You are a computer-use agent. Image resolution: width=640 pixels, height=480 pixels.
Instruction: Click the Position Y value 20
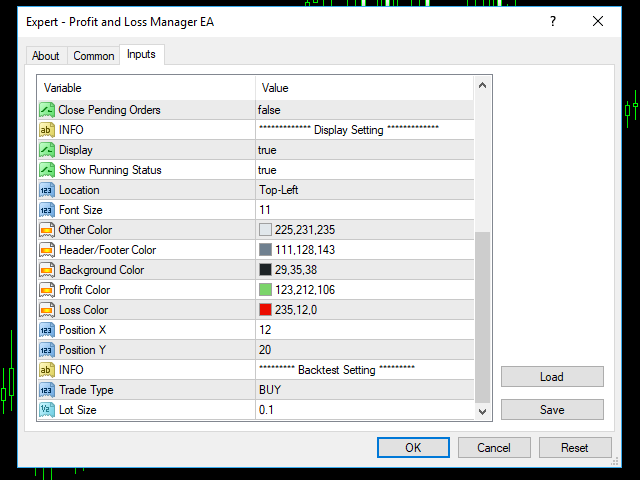coord(265,350)
